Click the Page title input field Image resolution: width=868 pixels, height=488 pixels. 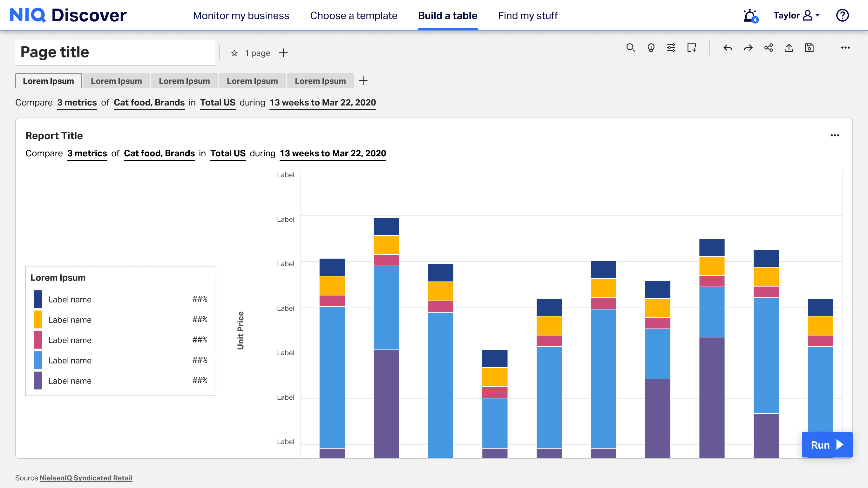(115, 52)
